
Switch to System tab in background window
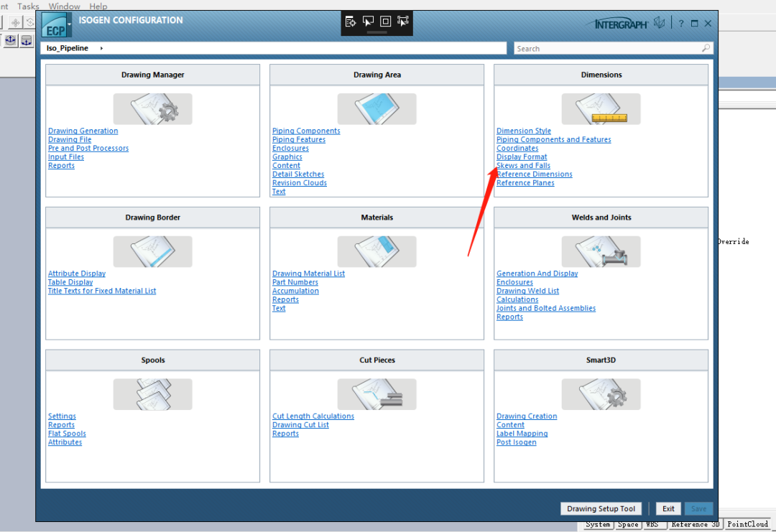[598, 525]
